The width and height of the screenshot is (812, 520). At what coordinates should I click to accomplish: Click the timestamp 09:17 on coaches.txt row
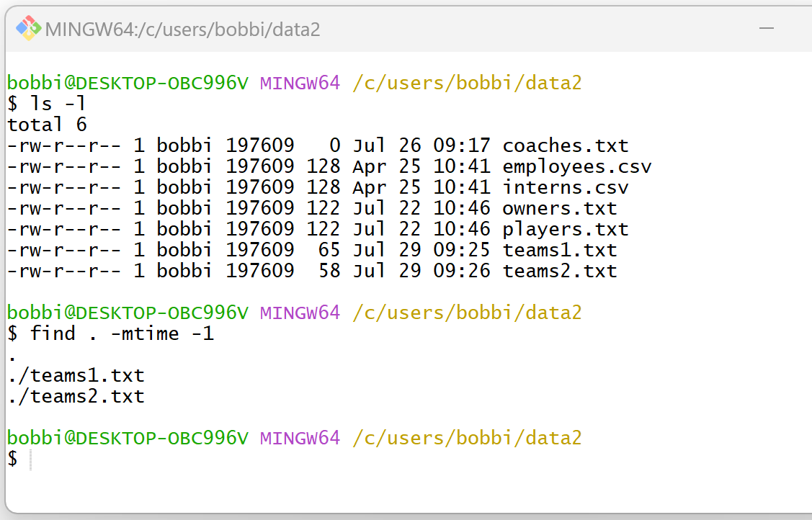tap(461, 145)
